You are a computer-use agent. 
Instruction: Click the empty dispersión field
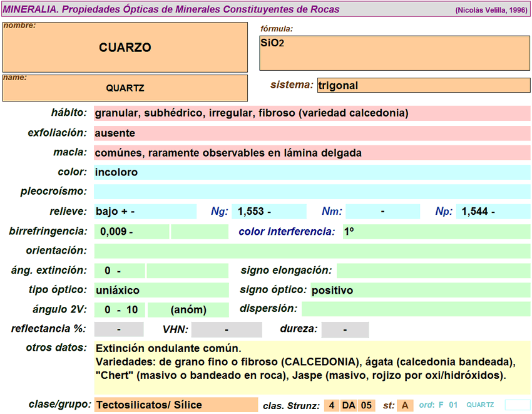pos(416,309)
